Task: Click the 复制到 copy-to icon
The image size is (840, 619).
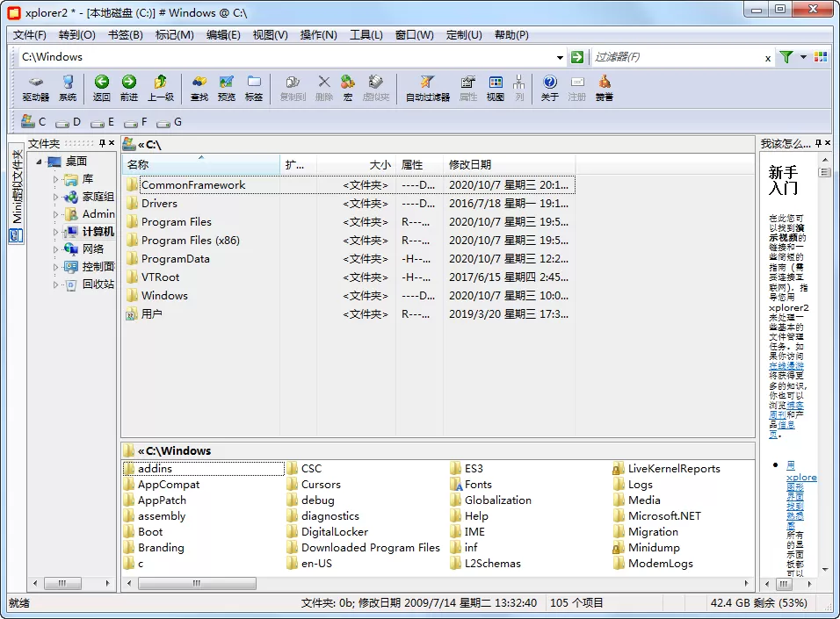Action: [293, 89]
